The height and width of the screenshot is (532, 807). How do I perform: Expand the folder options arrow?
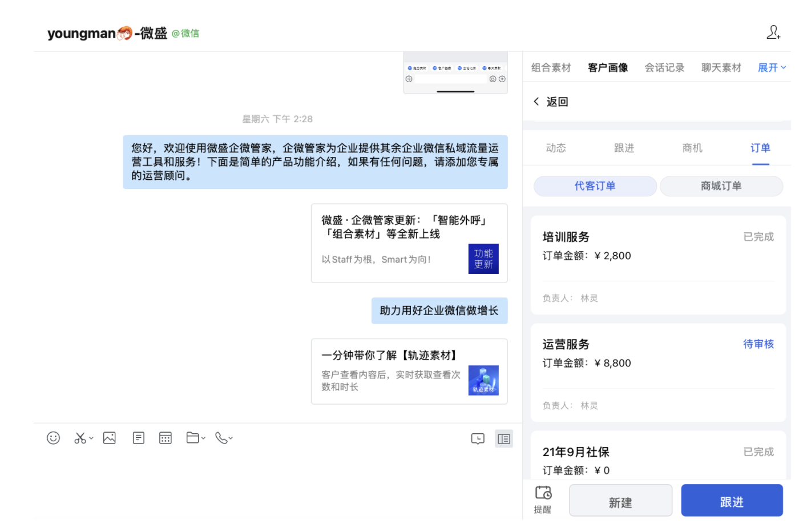203,438
